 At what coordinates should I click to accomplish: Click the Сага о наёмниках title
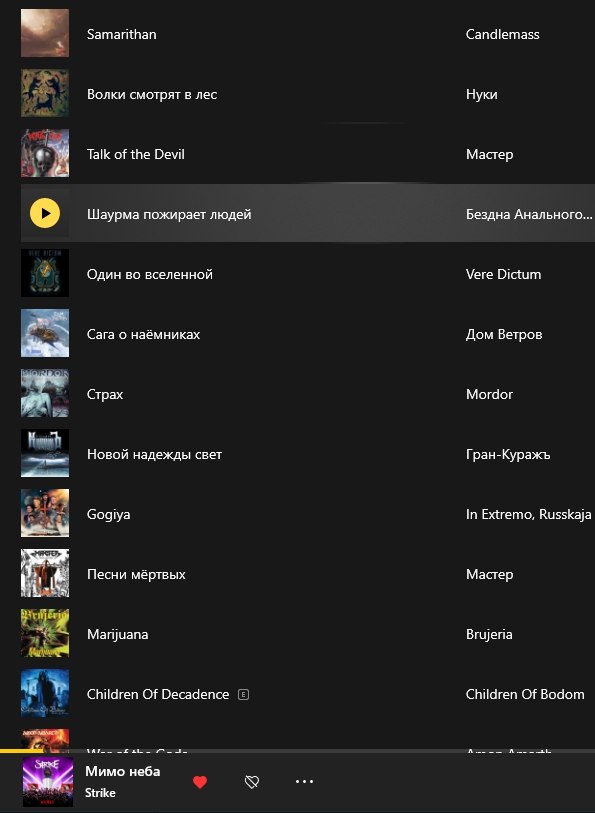coord(144,334)
